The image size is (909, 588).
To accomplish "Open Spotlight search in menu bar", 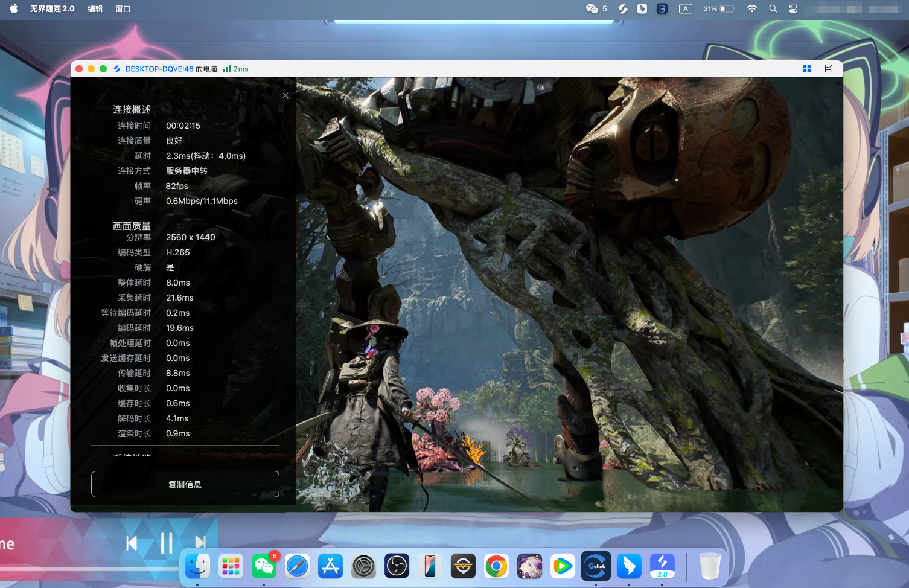I will tap(773, 8).
